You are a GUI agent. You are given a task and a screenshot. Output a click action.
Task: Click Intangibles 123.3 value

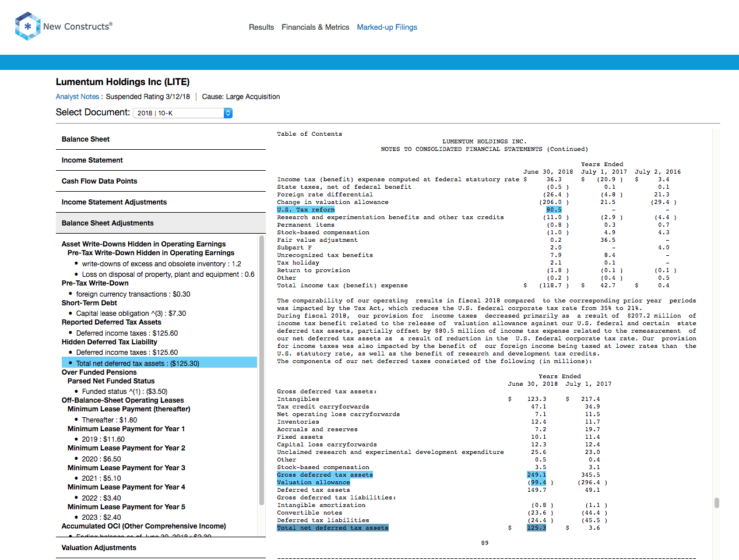[x=537, y=399]
